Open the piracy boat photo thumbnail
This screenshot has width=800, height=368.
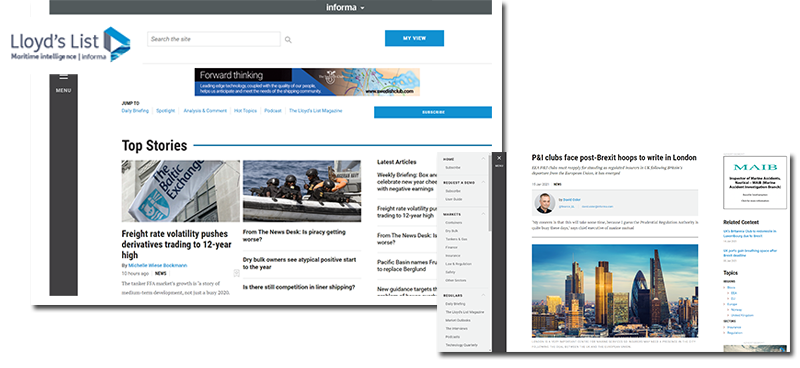(x=302, y=191)
